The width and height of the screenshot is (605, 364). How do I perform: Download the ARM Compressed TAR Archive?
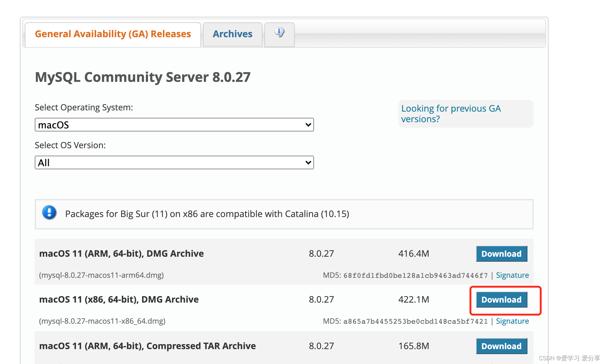pyautogui.click(x=502, y=346)
